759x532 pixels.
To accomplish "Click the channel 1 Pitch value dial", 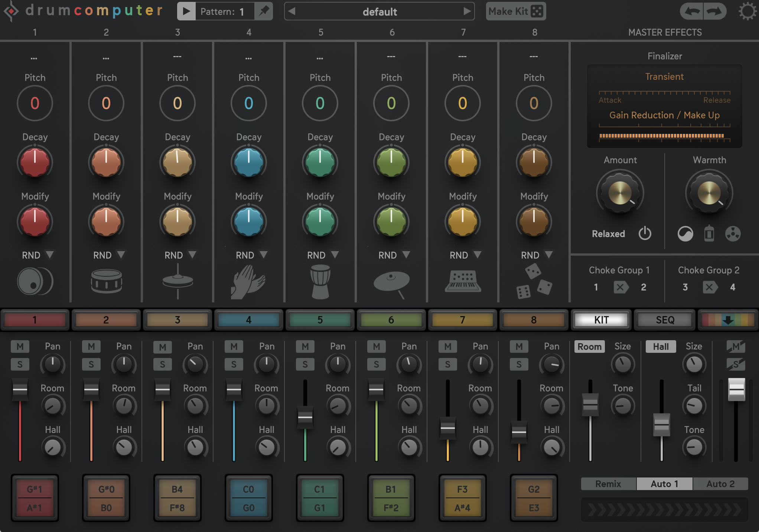I will point(35,103).
